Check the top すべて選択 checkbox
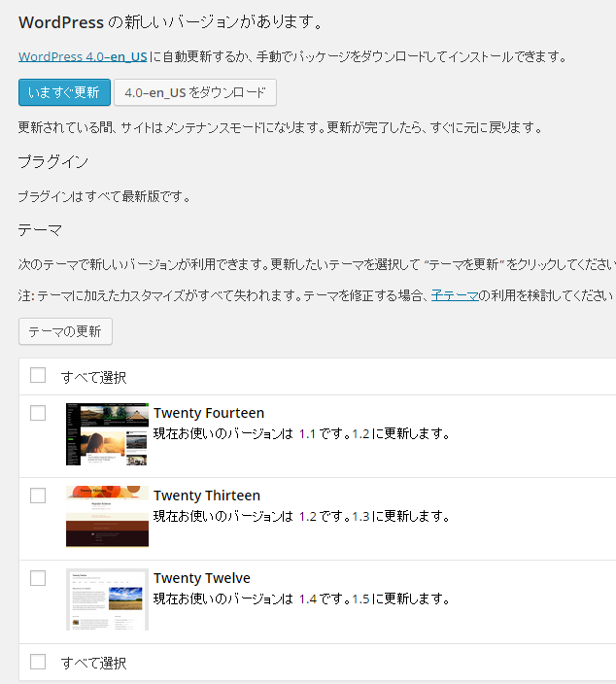616x684 pixels. (x=38, y=375)
